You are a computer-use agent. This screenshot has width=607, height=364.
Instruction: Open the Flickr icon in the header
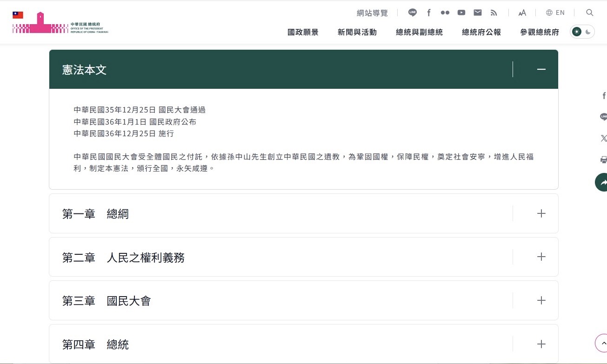(x=445, y=13)
